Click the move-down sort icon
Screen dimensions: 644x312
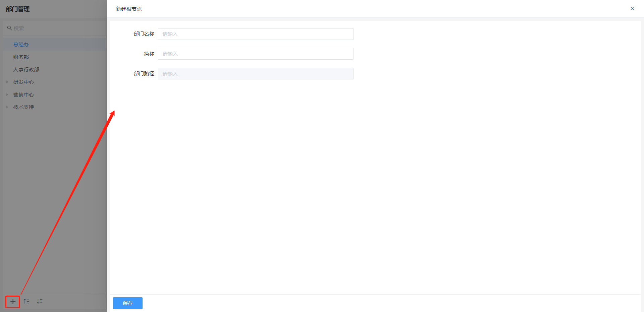[x=40, y=302]
